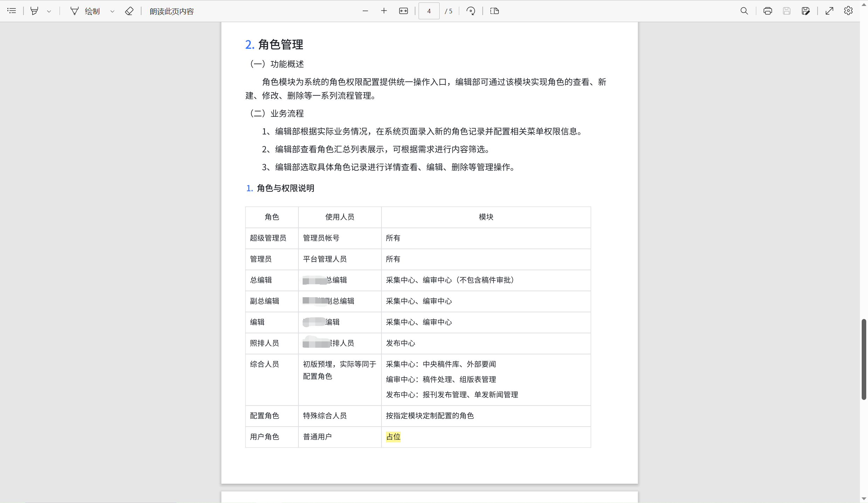Zoom out with the minus icon
The width and height of the screenshot is (868, 503).
point(365,11)
